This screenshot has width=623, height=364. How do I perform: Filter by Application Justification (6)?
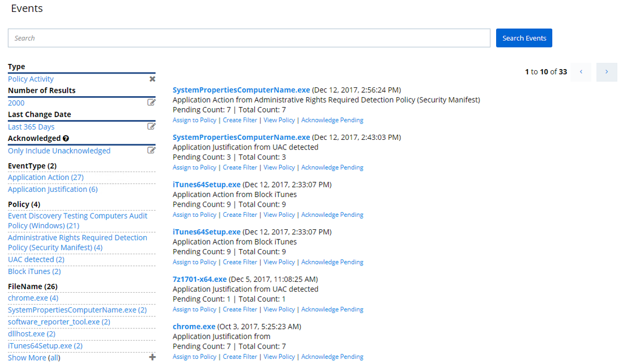click(53, 189)
